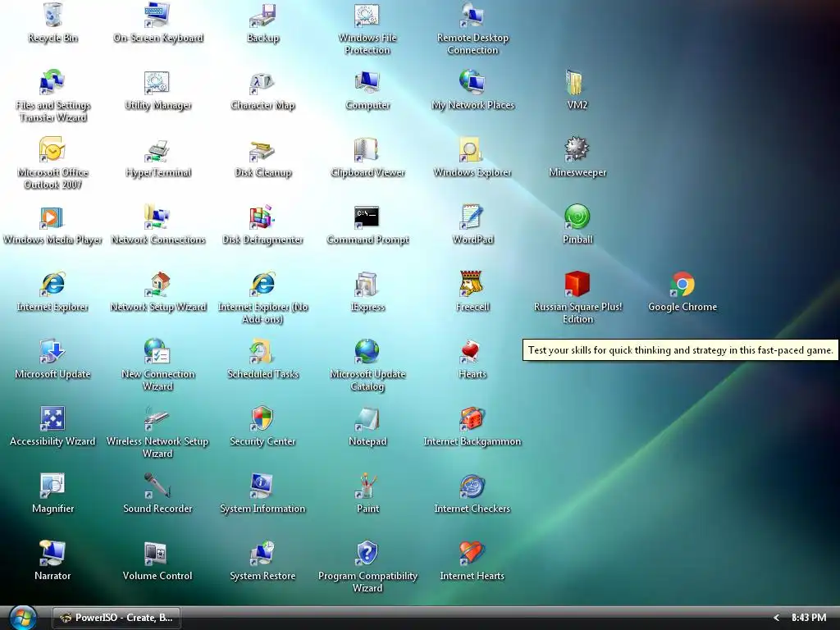This screenshot has height=630, width=840.
Task: Select the Freecell game icon
Action: click(x=472, y=283)
